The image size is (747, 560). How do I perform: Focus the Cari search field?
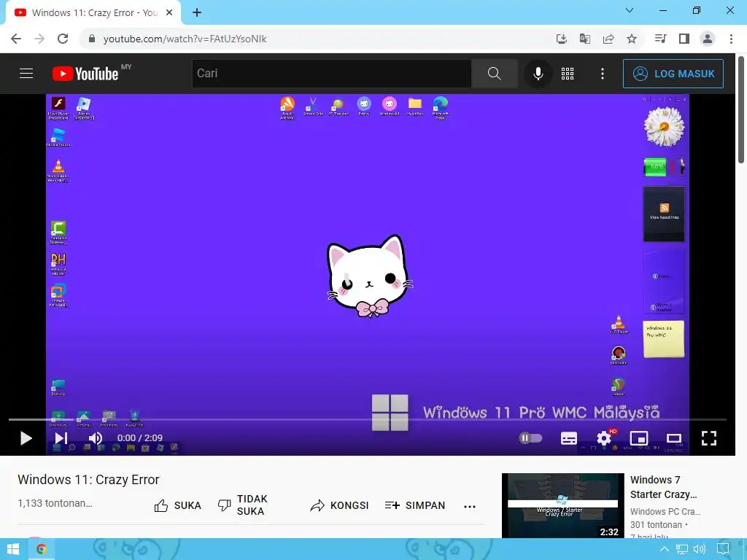pos(331,74)
